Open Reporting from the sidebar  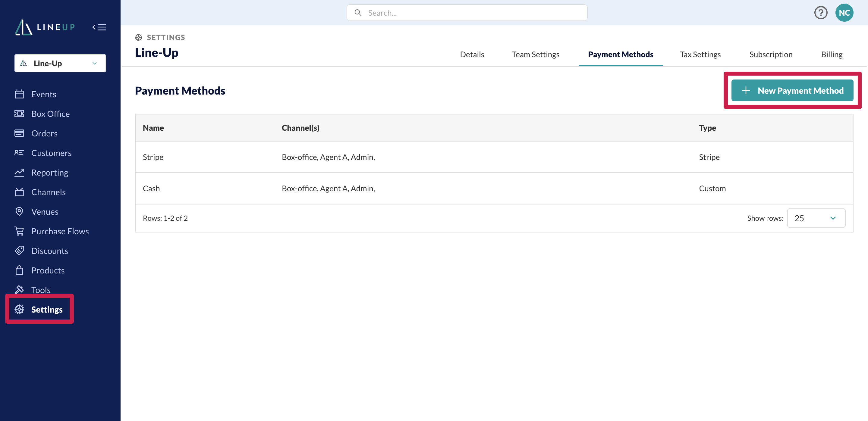(x=49, y=172)
